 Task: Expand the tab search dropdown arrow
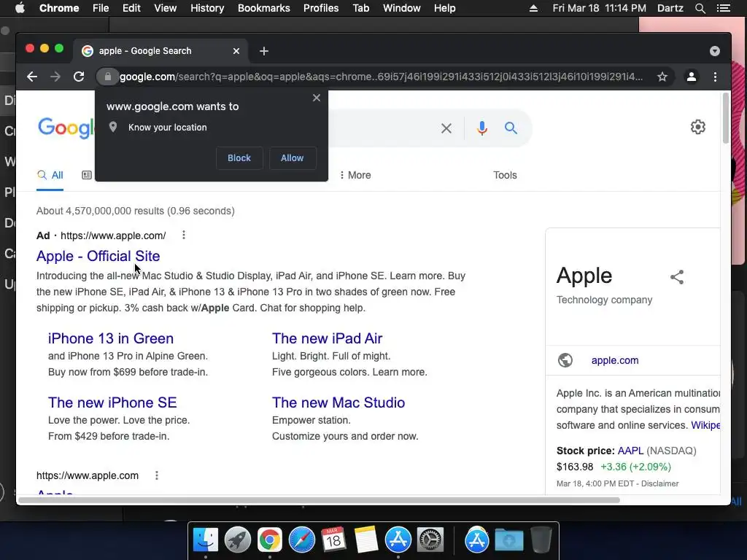tap(715, 51)
